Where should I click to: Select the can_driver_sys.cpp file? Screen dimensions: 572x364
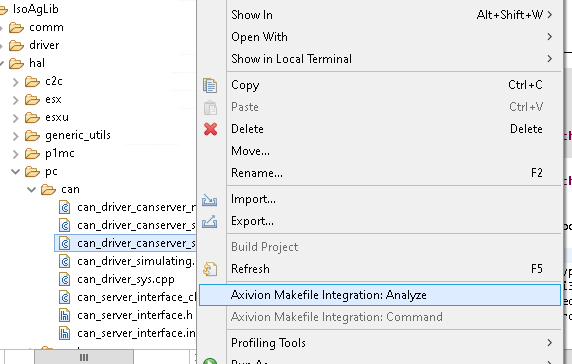pyautogui.click(x=126, y=280)
